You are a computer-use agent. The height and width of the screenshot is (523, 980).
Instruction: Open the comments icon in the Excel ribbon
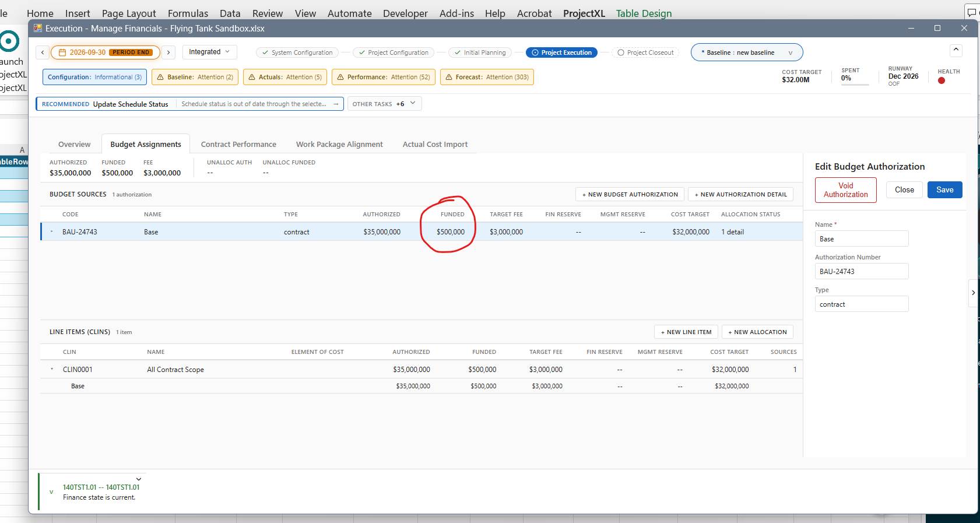[x=972, y=12]
